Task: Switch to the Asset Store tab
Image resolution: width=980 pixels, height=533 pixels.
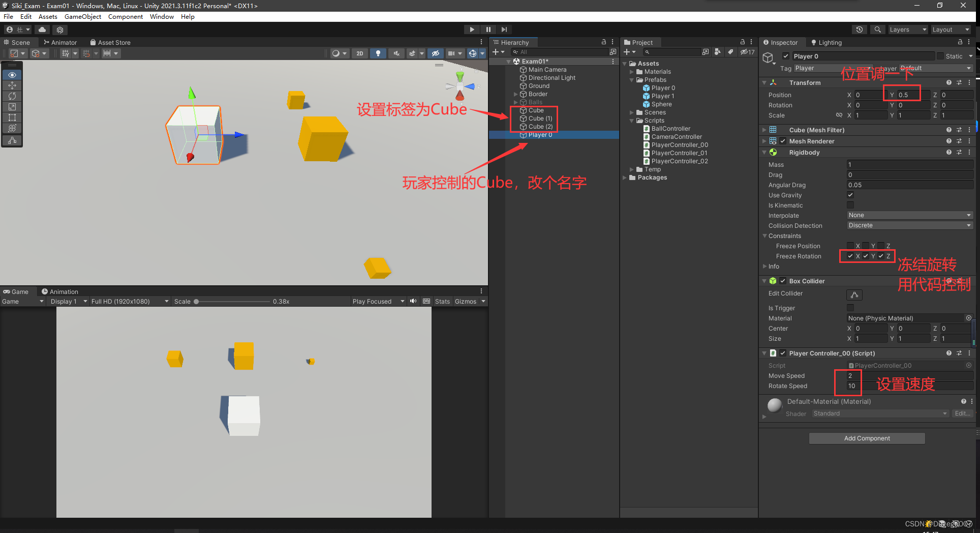Action: 110,43
